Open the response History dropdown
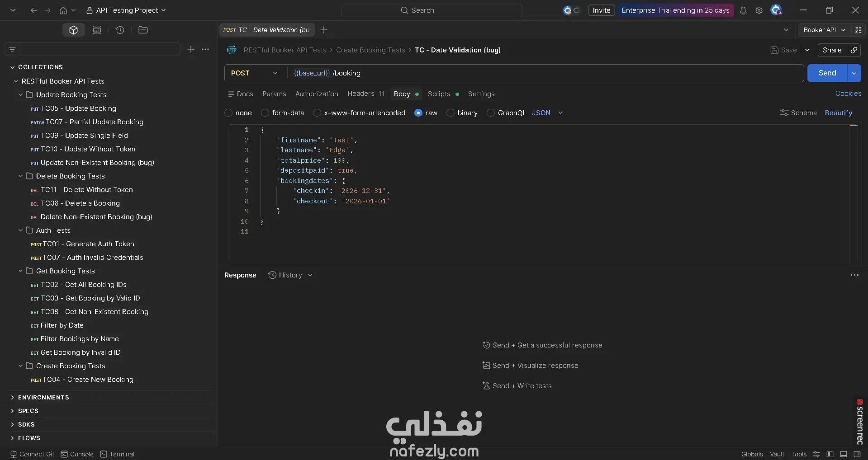Image resolution: width=868 pixels, height=460 pixels. pos(290,275)
